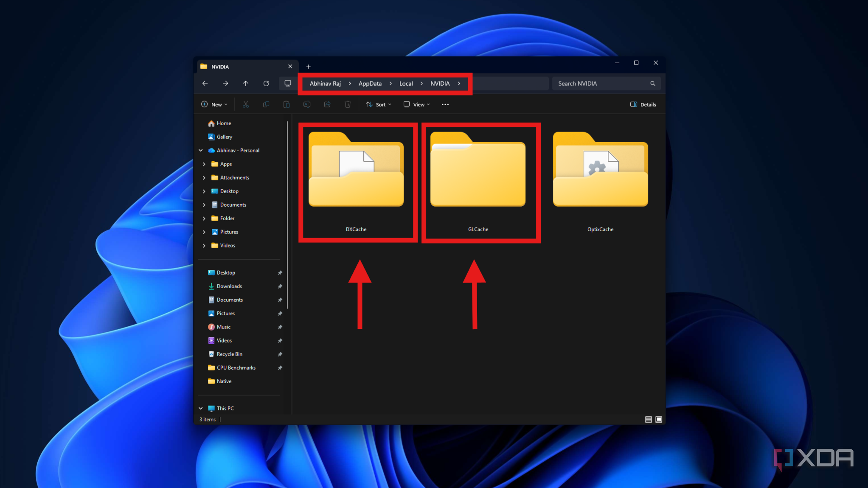Image resolution: width=868 pixels, height=488 pixels.
Task: Unpin Recycle Bin using its pin icon
Action: (280, 354)
